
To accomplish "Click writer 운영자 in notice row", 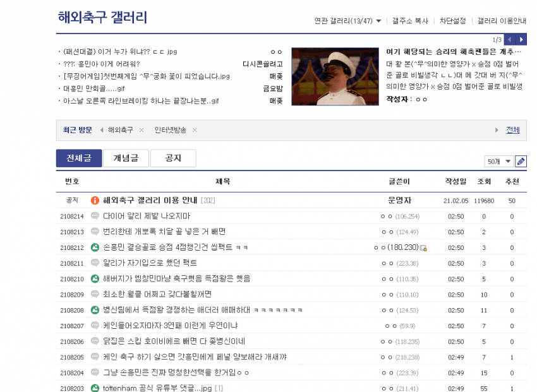I will coord(399,201).
